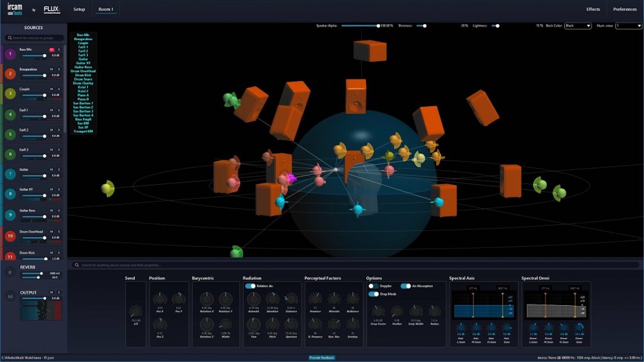Select source 2 Bougarabou orange circle
Viewport: 644px width, 362px height.
coord(10,74)
